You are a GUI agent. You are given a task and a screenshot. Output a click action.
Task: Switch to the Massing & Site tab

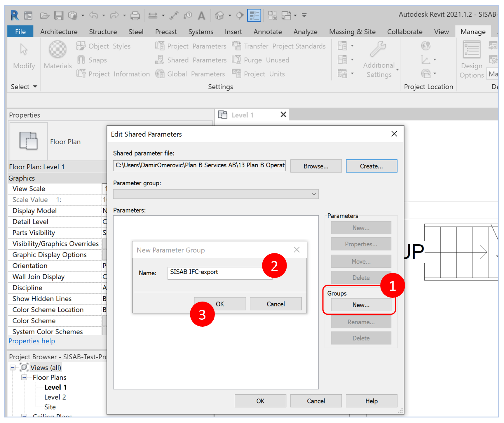(x=352, y=32)
